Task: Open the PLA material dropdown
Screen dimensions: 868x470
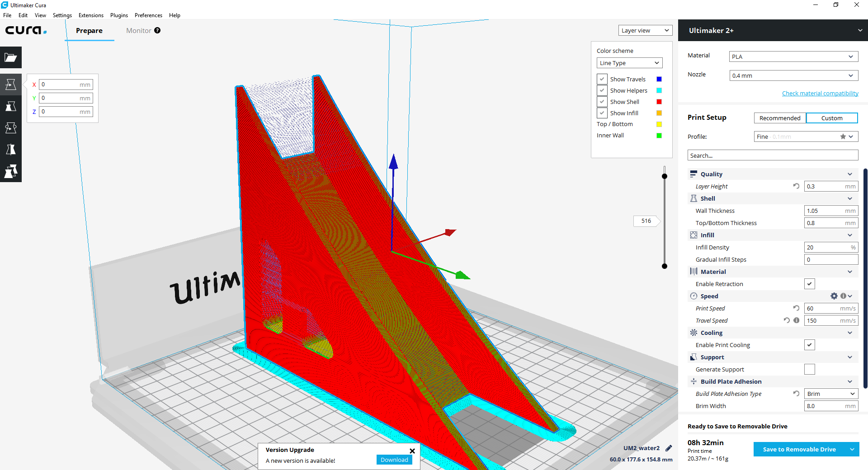Action: click(x=793, y=56)
